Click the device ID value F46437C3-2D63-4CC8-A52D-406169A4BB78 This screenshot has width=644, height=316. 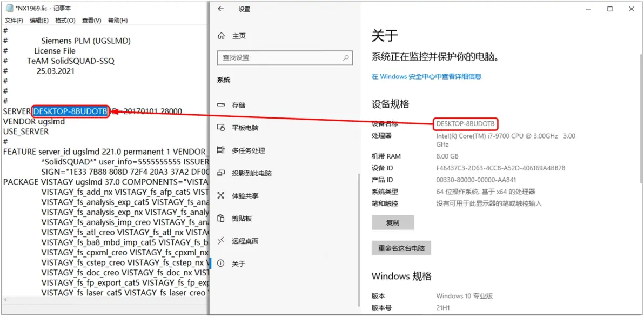coord(501,168)
